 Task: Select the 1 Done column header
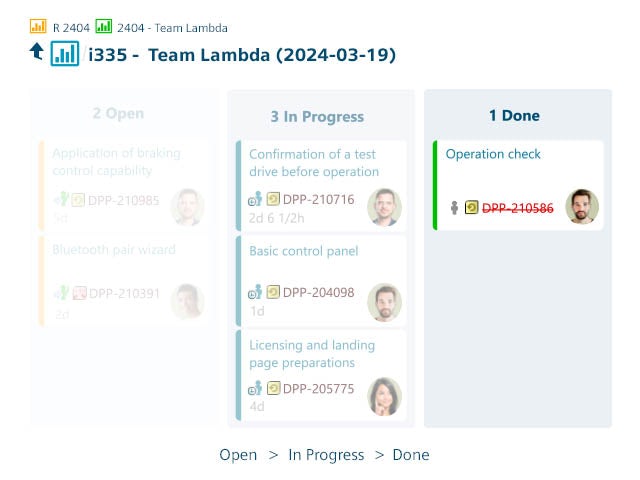(x=514, y=116)
